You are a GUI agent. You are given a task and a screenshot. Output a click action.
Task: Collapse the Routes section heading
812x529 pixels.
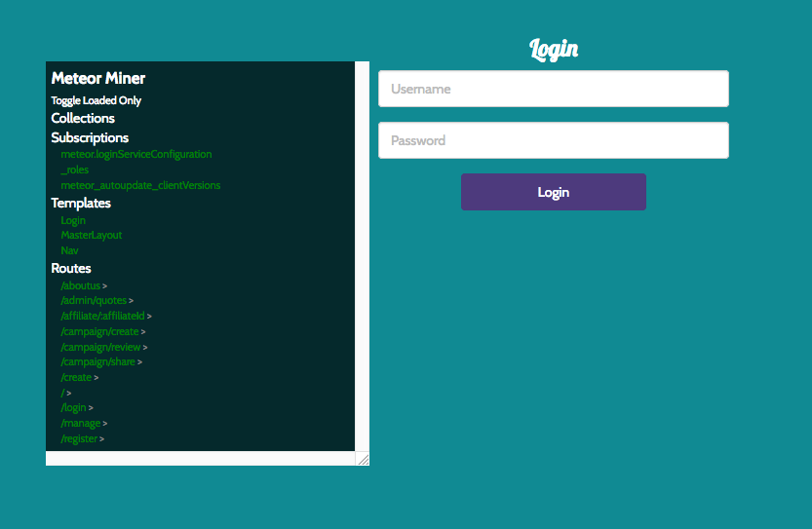pos(71,268)
